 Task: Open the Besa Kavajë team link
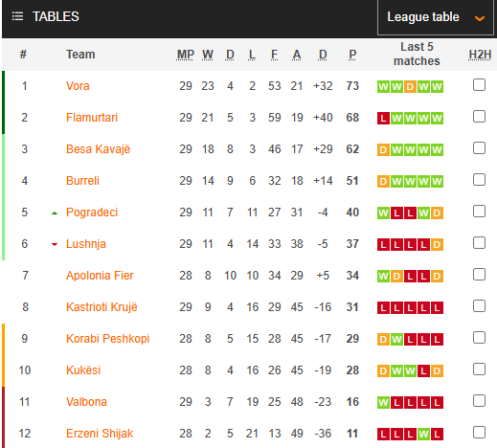[98, 149]
